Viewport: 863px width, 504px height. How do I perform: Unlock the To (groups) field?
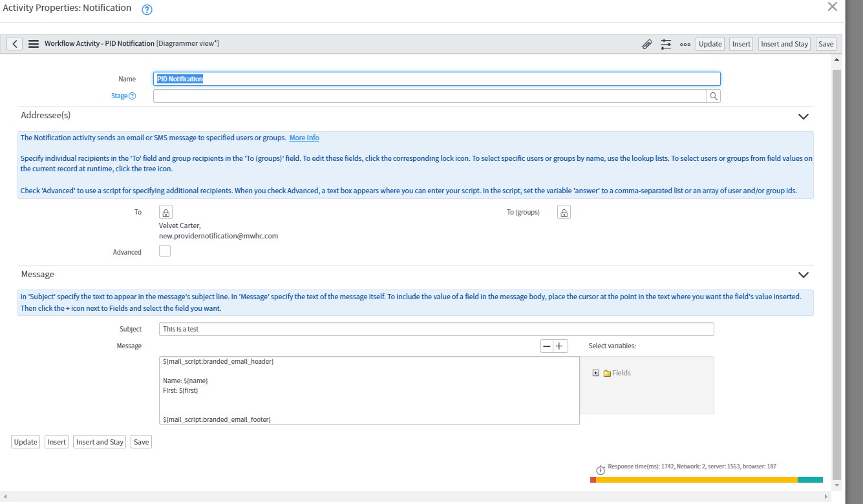[x=564, y=213]
